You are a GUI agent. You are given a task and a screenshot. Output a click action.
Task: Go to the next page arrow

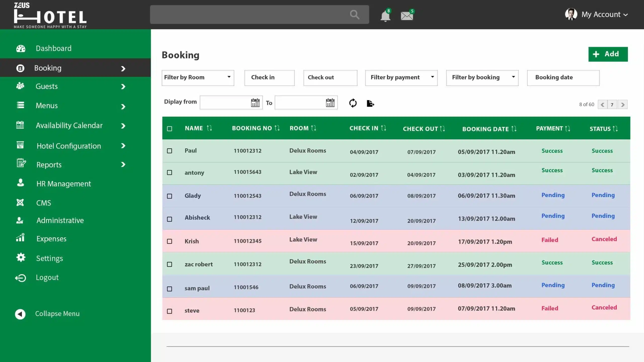click(622, 105)
